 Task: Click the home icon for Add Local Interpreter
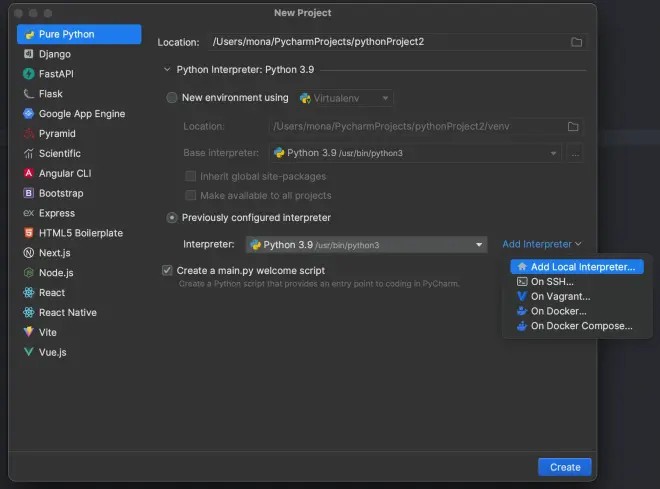[x=522, y=267]
